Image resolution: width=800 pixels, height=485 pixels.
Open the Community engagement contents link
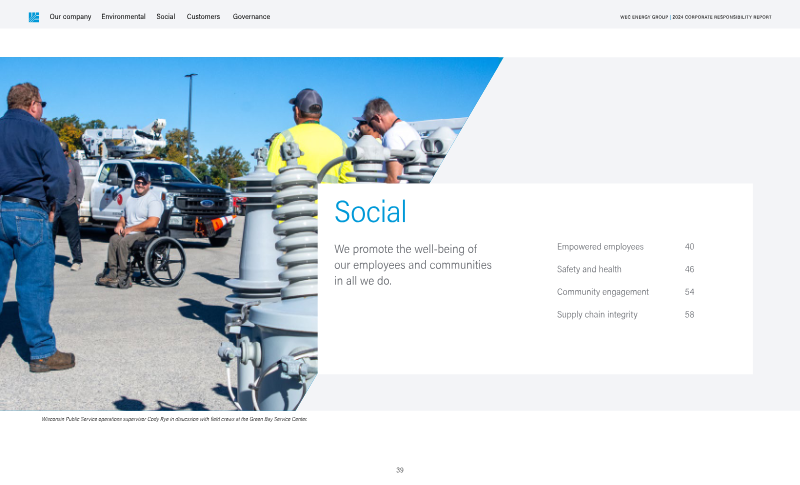click(603, 292)
